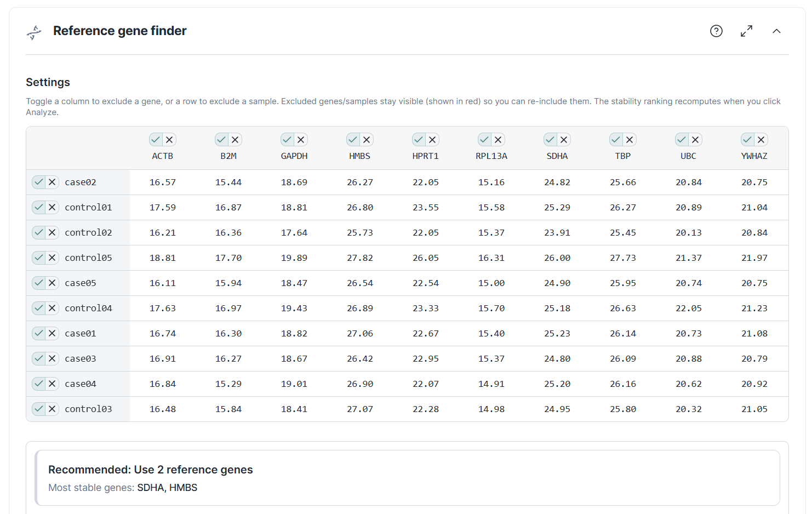Include sample case05 via checkmark
This screenshot has height=514, width=812.
pos(39,283)
